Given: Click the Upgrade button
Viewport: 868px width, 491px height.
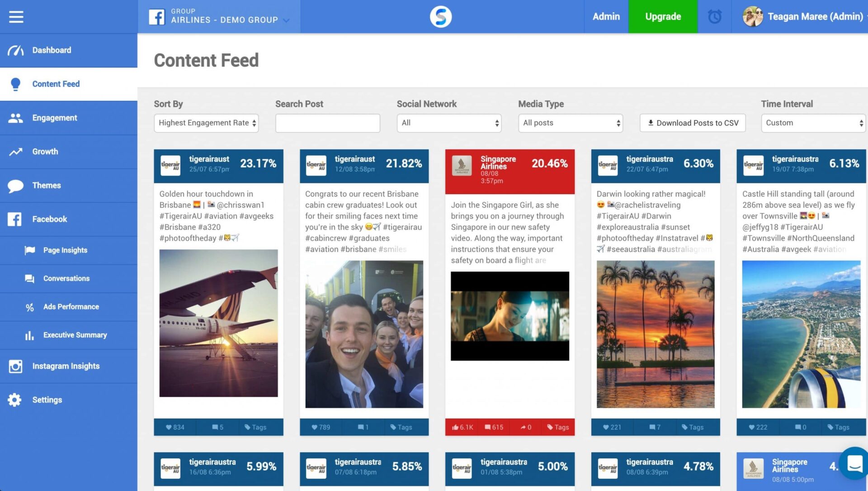Looking at the screenshot, I should pyautogui.click(x=663, y=16).
